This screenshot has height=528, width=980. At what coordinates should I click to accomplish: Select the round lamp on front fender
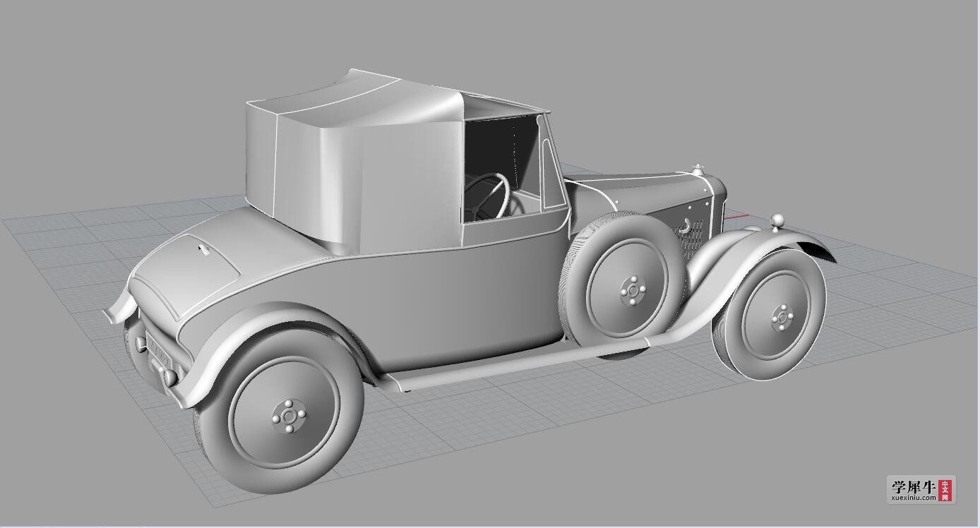[x=777, y=221]
